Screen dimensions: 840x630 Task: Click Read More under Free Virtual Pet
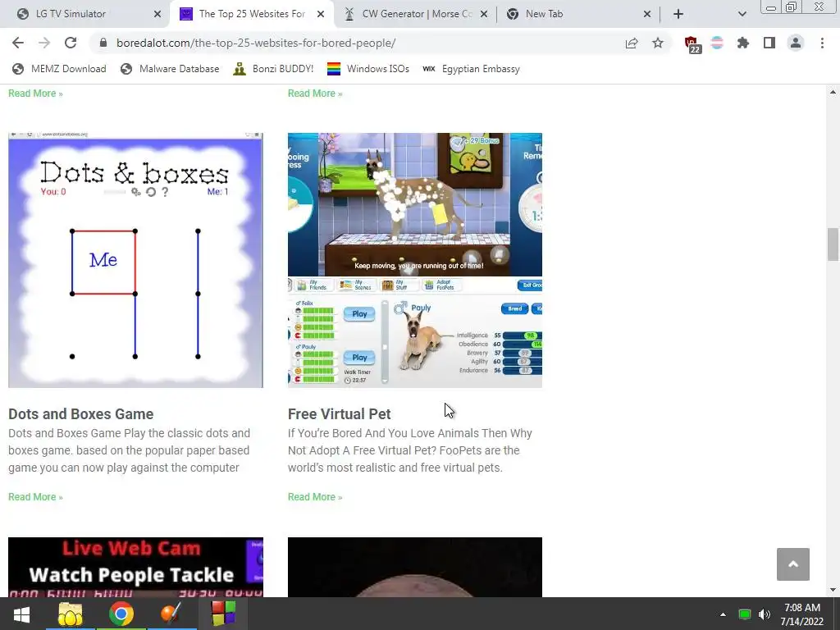click(315, 497)
